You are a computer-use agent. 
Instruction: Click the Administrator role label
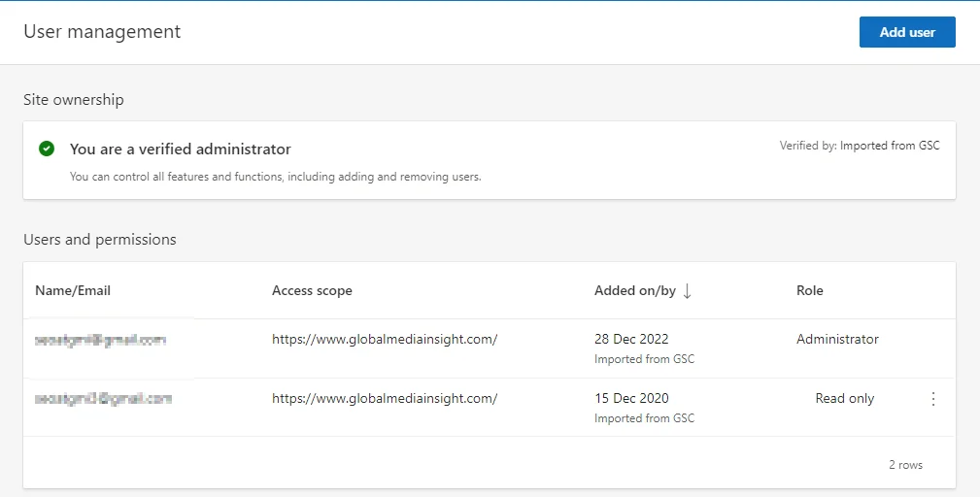click(837, 340)
